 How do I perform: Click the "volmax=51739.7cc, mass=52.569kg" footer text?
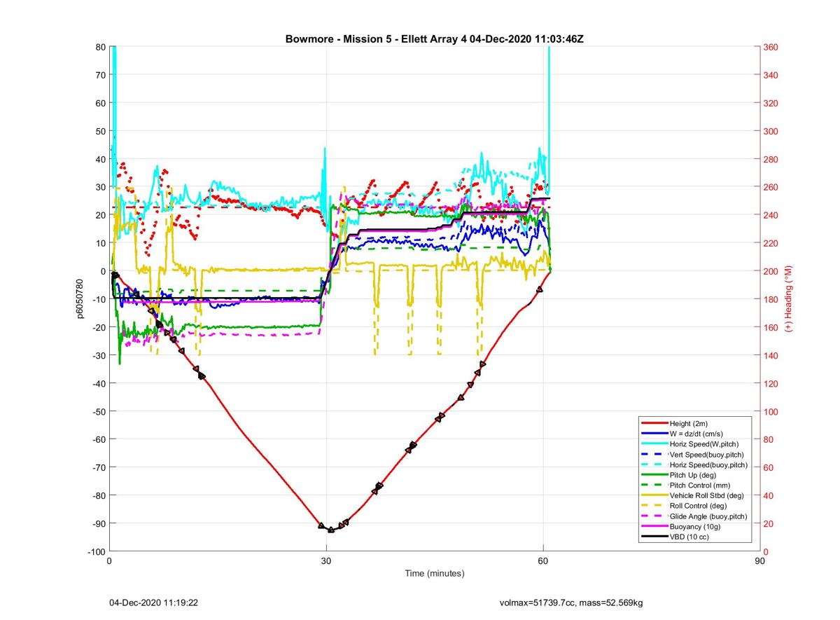point(572,602)
